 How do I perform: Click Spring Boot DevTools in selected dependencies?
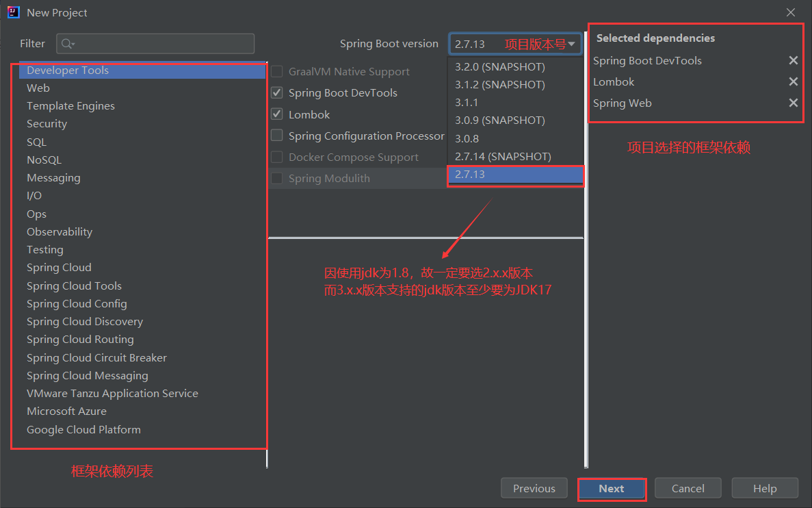647,61
